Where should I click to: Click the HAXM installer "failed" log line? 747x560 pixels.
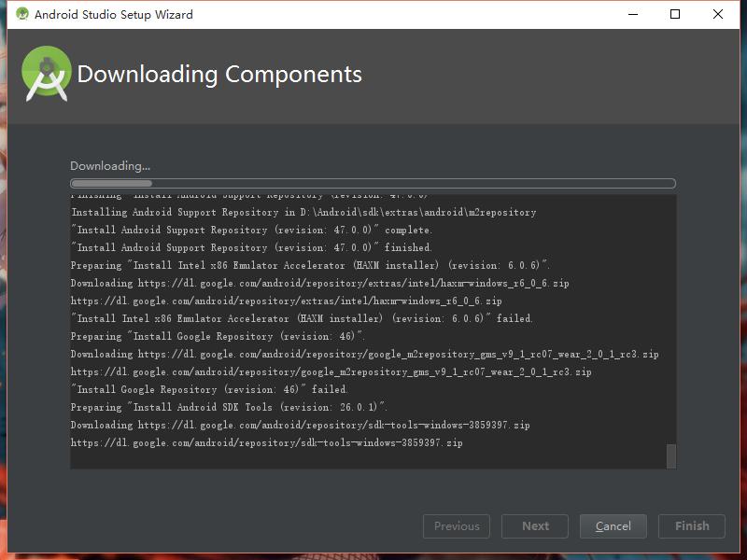click(x=302, y=318)
